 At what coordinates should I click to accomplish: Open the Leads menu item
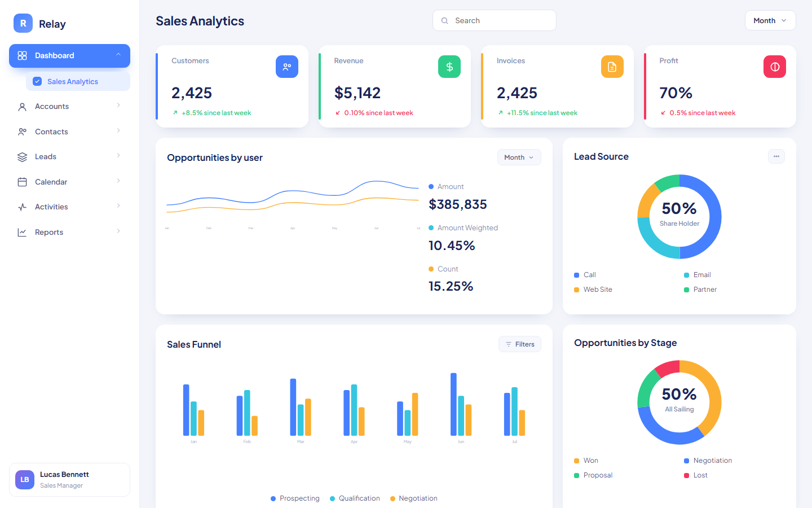(69, 157)
